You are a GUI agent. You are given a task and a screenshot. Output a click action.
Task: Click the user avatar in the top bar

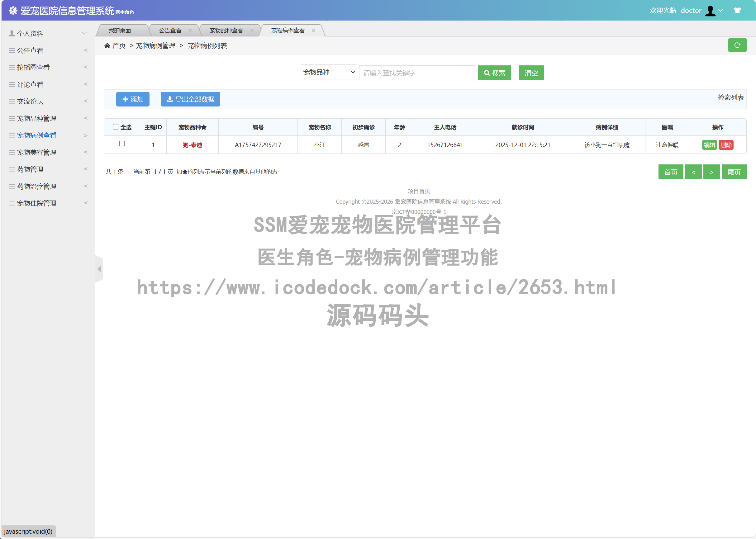pyautogui.click(x=710, y=10)
